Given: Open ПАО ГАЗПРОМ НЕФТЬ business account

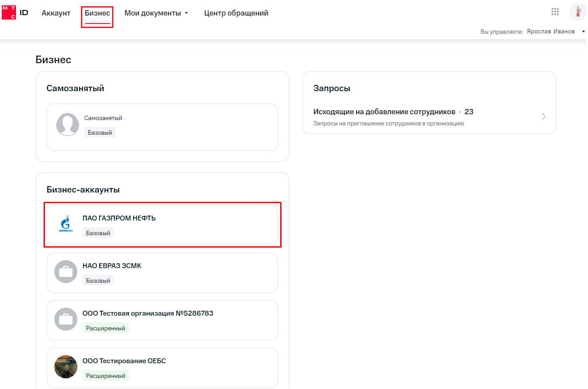Looking at the screenshot, I should 162,225.
